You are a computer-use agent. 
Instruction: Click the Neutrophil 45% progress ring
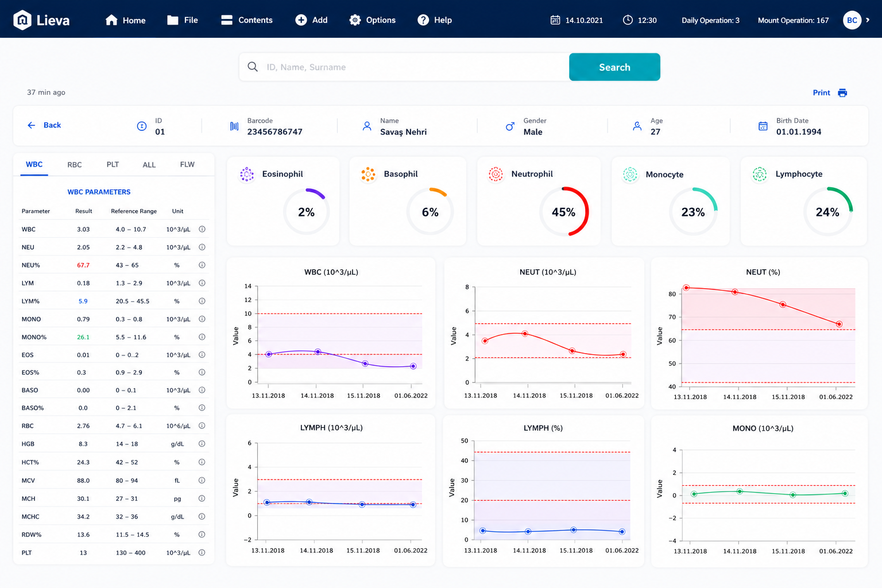[x=564, y=212]
